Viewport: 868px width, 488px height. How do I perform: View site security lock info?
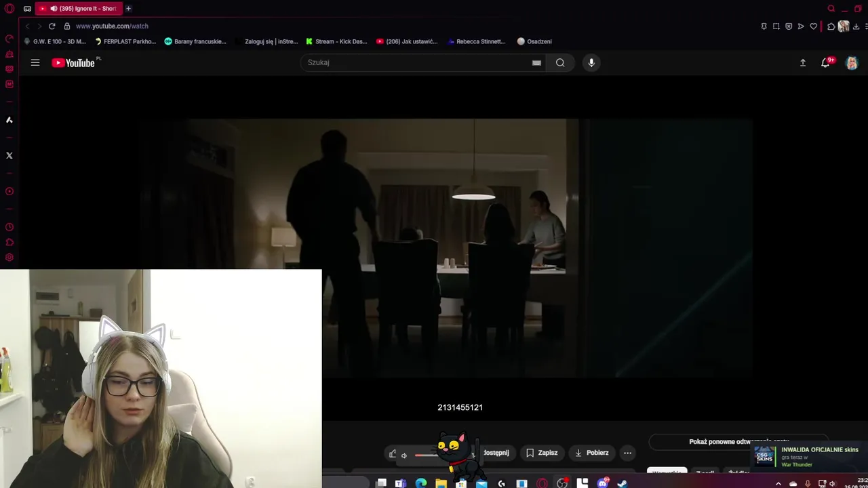67,26
